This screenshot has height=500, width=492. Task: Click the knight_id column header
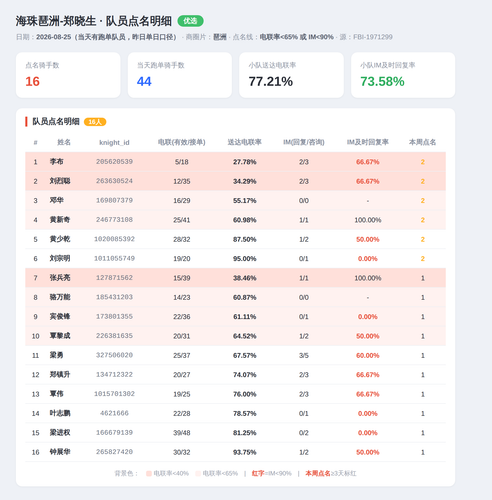click(x=114, y=143)
